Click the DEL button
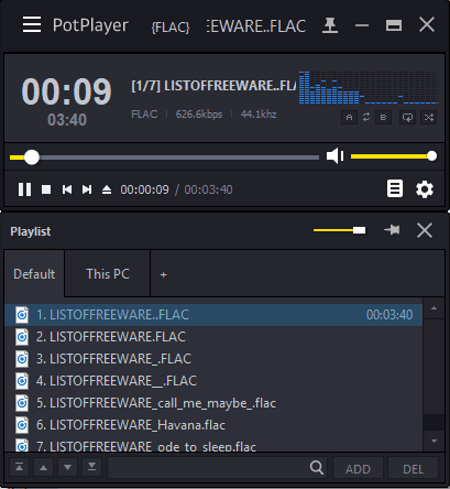Screen dimensions: 450x489 pyautogui.click(x=413, y=469)
